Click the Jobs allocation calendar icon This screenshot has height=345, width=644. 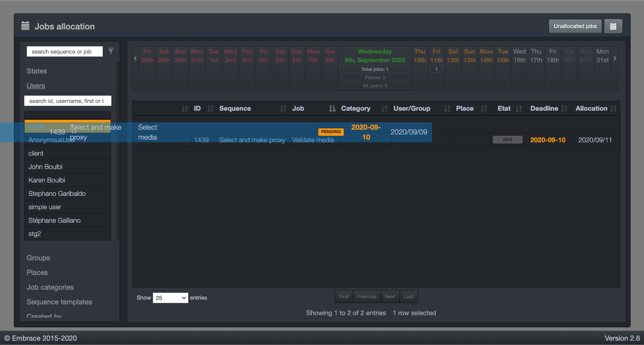coord(25,26)
